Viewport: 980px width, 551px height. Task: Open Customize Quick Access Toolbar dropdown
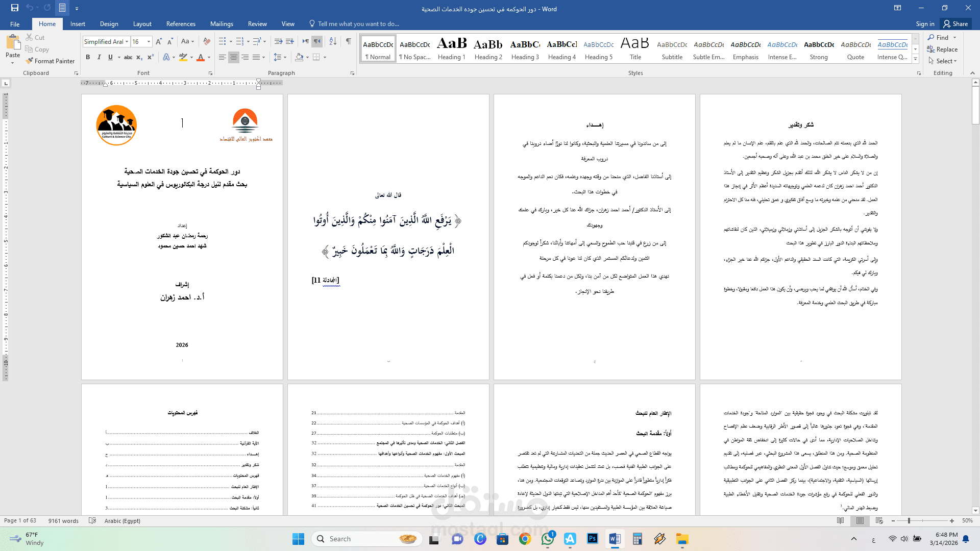point(77,8)
